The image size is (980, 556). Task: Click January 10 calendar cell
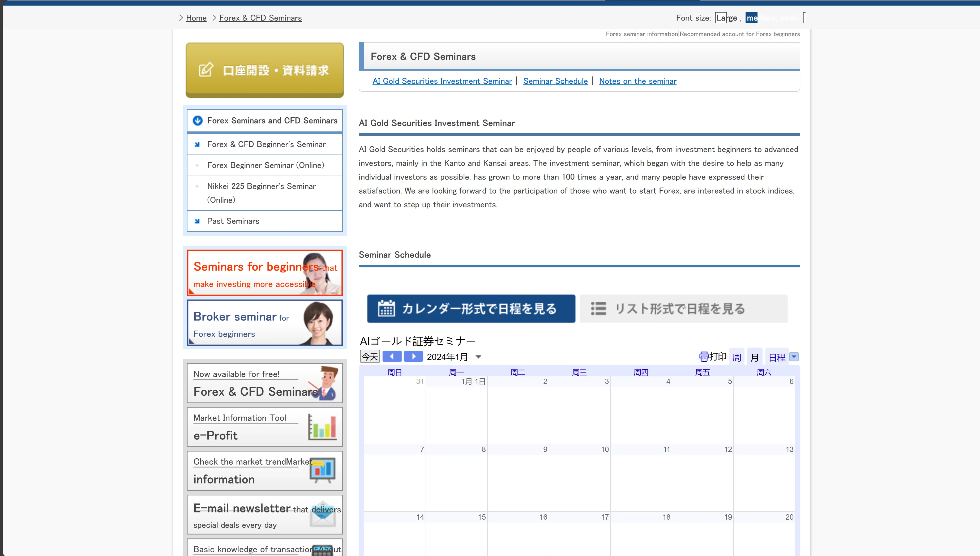(580, 477)
